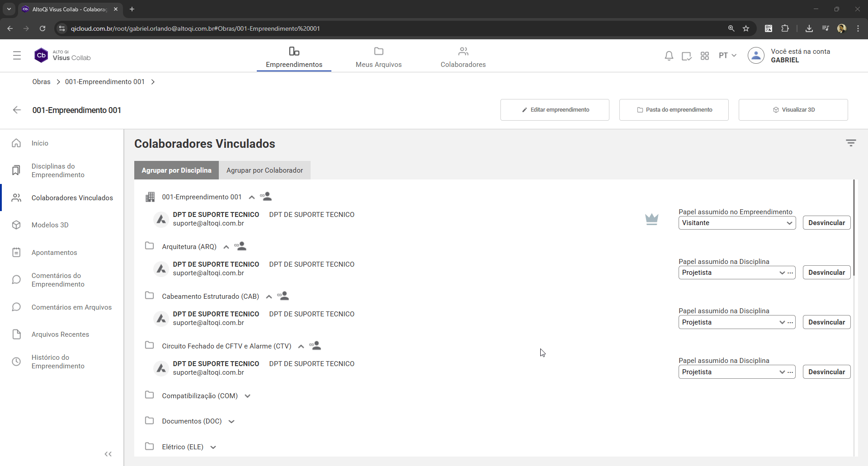Open the PT language selector
868x466 pixels.
pyautogui.click(x=727, y=56)
